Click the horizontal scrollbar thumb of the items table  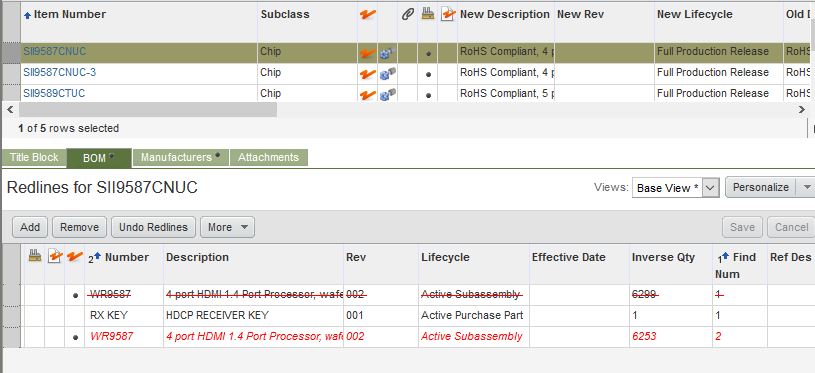click(x=148, y=110)
